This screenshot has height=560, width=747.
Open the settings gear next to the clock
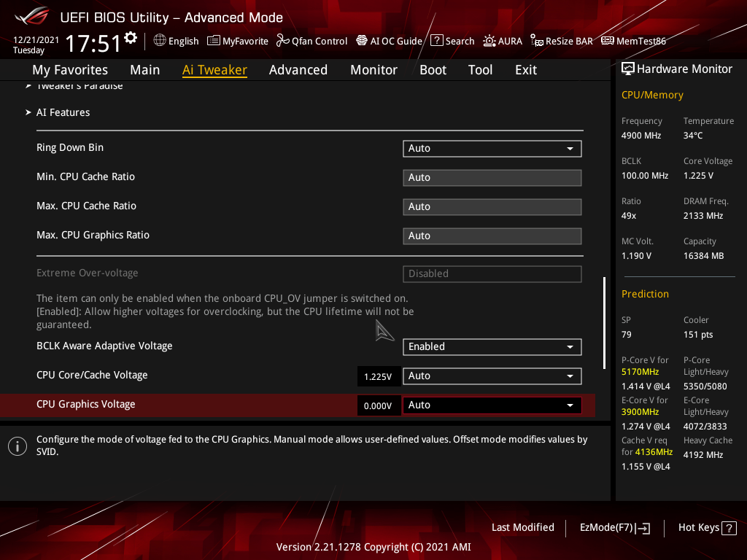(131, 37)
